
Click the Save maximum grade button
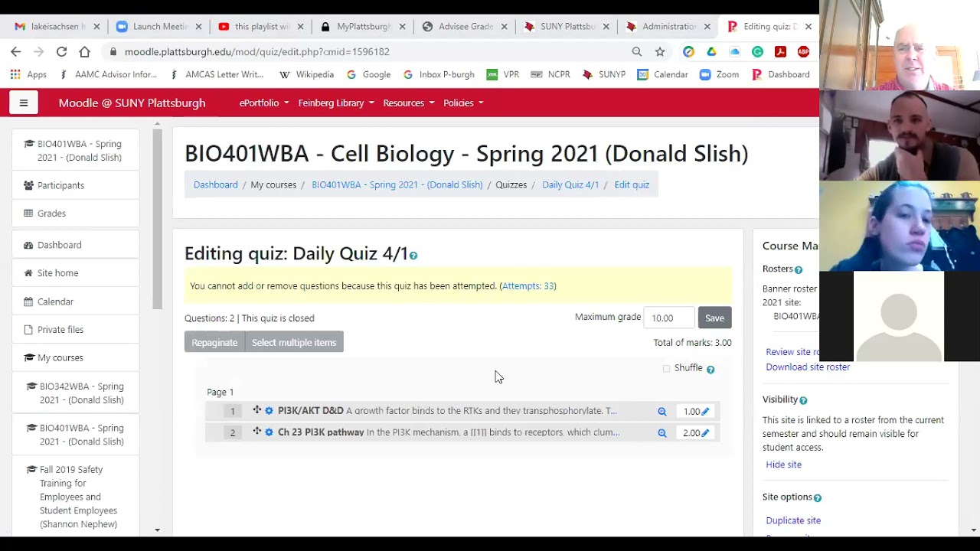click(x=714, y=318)
